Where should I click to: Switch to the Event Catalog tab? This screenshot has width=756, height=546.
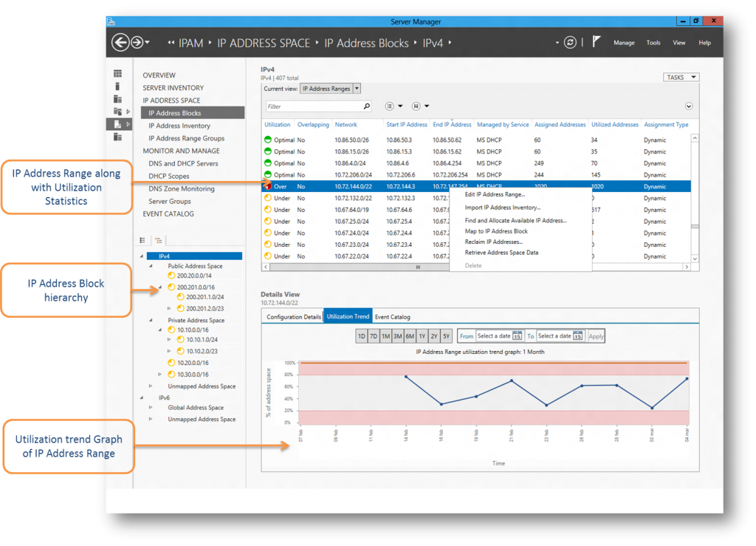(393, 317)
